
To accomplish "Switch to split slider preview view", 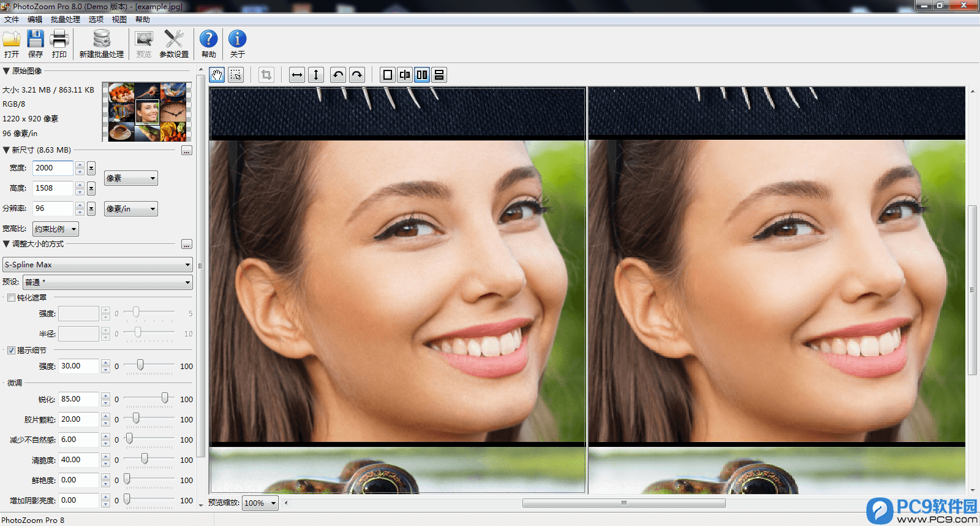I will pyautogui.click(x=405, y=75).
